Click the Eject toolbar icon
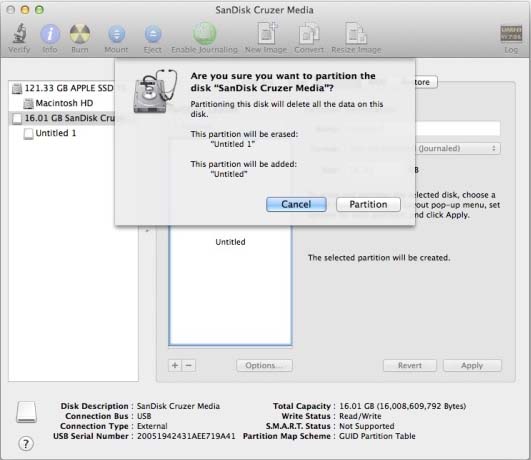 pos(153,34)
